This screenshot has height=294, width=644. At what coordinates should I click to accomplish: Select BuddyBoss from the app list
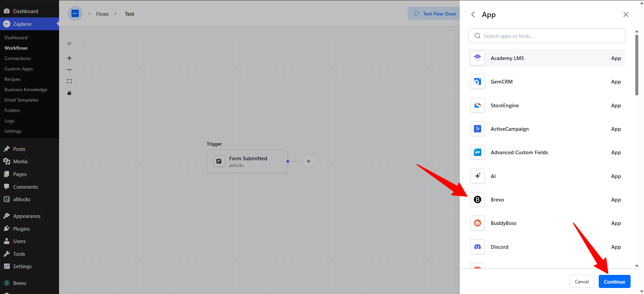click(x=547, y=223)
